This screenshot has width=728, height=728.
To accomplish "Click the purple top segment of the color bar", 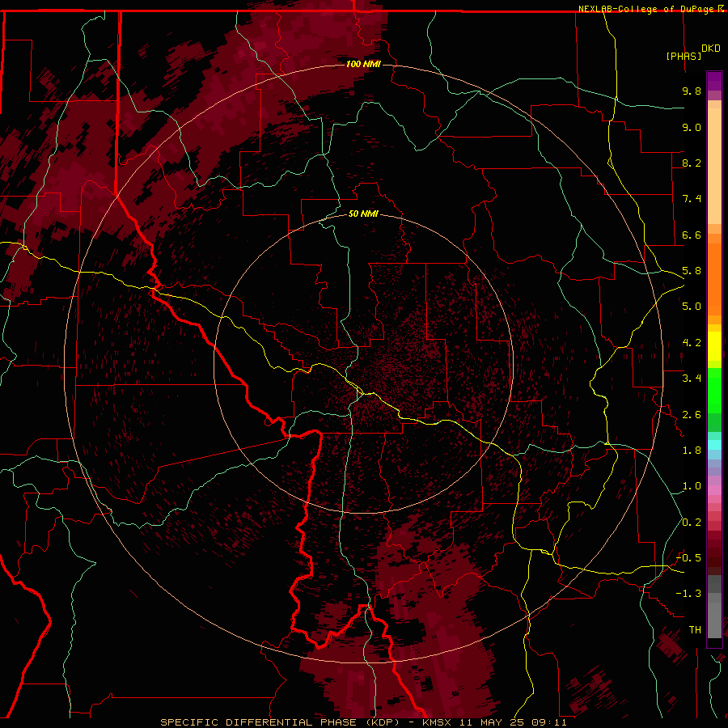I will pyautogui.click(x=714, y=81).
